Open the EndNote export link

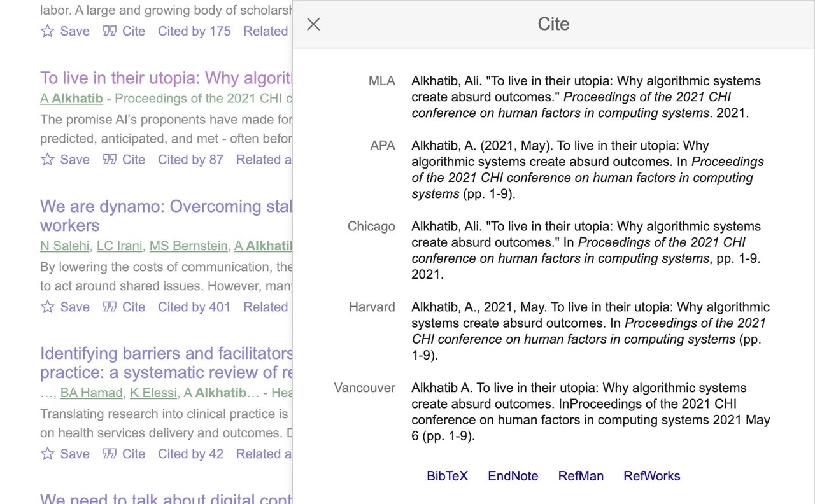pyautogui.click(x=513, y=476)
